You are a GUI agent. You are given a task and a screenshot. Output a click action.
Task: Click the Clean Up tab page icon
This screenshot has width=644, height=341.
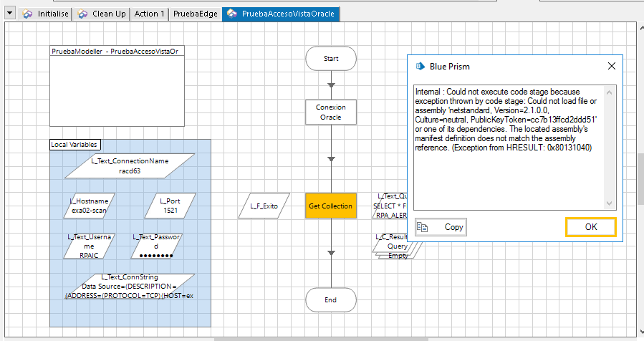(x=82, y=14)
